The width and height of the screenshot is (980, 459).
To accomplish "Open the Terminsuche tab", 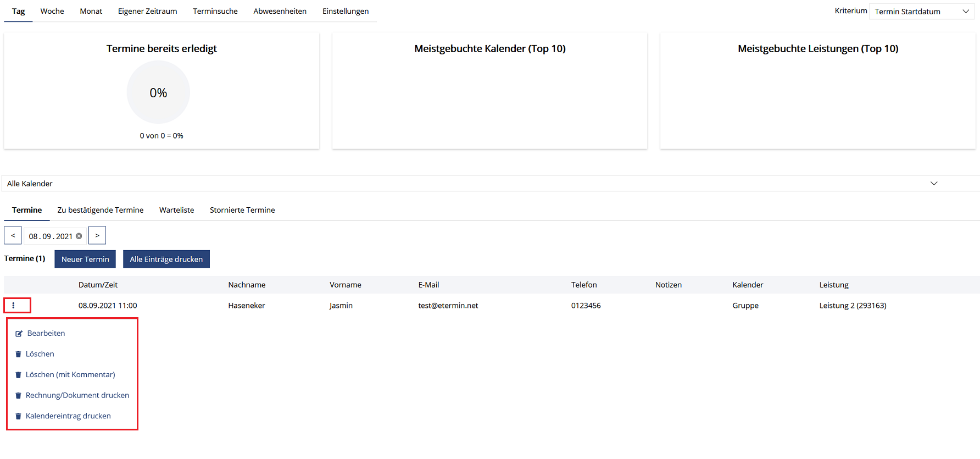I will pos(215,11).
